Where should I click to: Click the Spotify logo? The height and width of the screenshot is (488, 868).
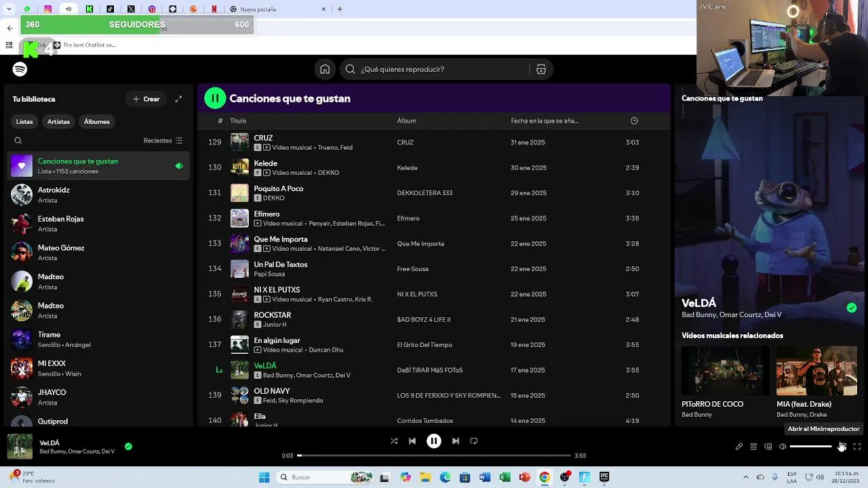coord(20,69)
